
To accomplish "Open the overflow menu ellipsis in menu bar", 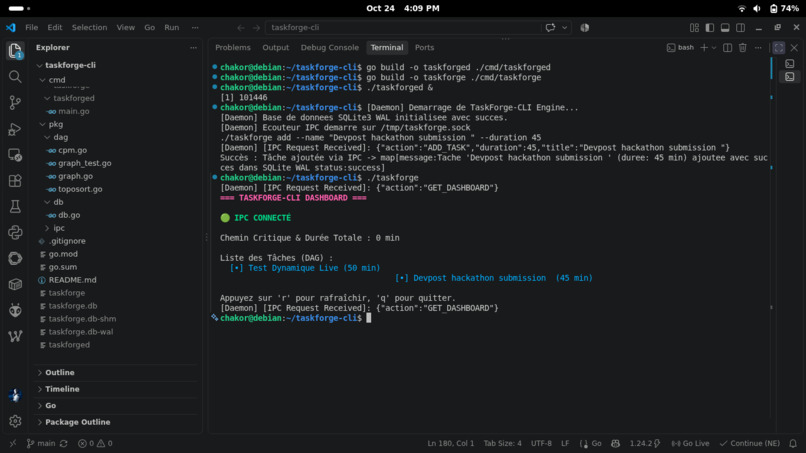I will 195,28.
